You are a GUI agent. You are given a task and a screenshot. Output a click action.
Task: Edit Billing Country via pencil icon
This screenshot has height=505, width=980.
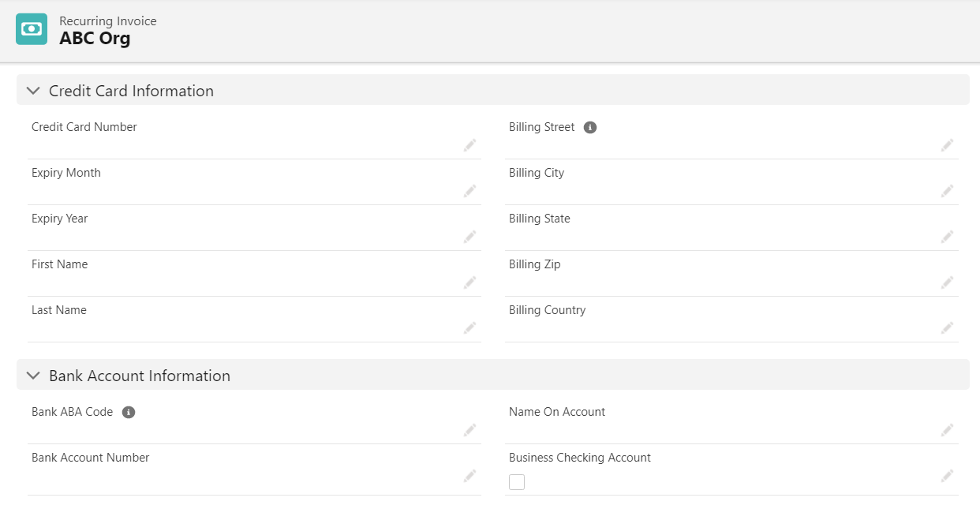pyautogui.click(x=947, y=328)
